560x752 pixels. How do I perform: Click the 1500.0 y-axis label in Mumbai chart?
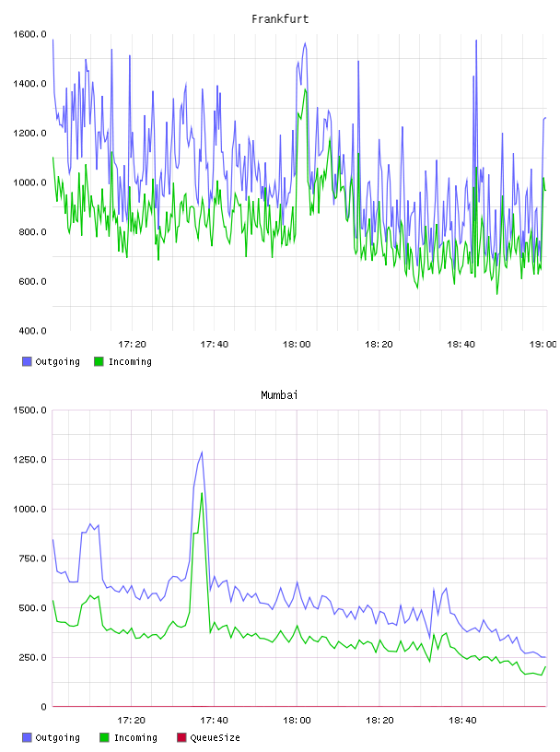pyautogui.click(x=29, y=410)
